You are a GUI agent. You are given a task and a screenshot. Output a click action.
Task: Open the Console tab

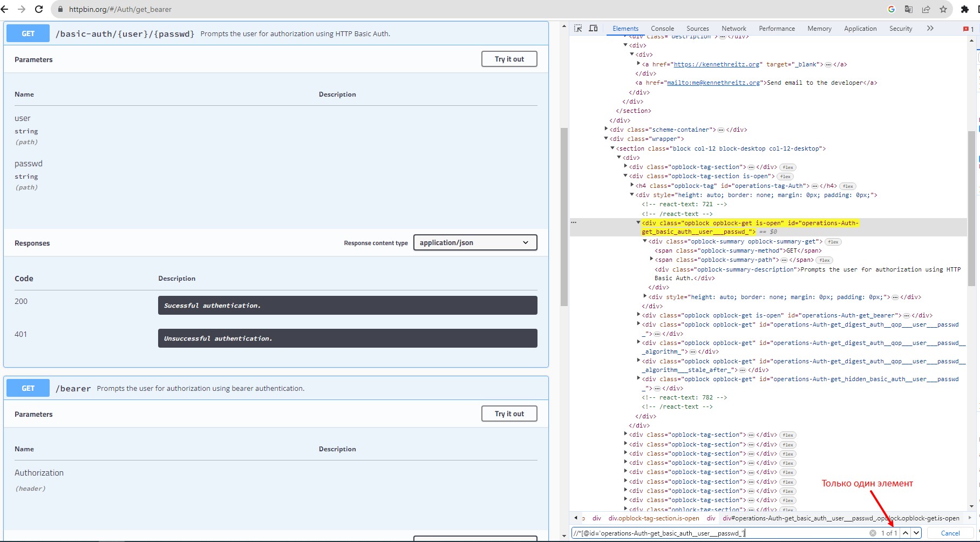(x=662, y=29)
